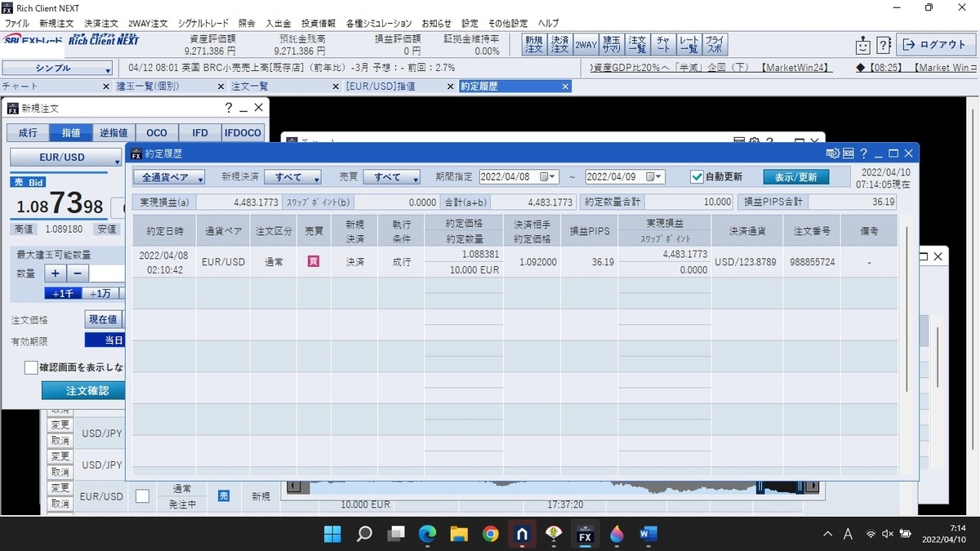Open the end date 2022/04/09 calendar picker
This screenshot has width=980, height=551.
point(654,177)
